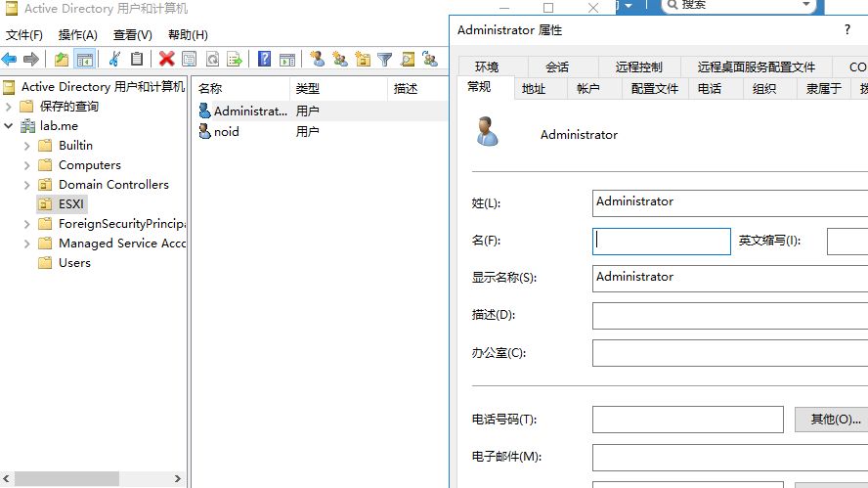The width and height of the screenshot is (868, 488).
Task: Toggle the show/hide console tree icon
Action: (85, 60)
